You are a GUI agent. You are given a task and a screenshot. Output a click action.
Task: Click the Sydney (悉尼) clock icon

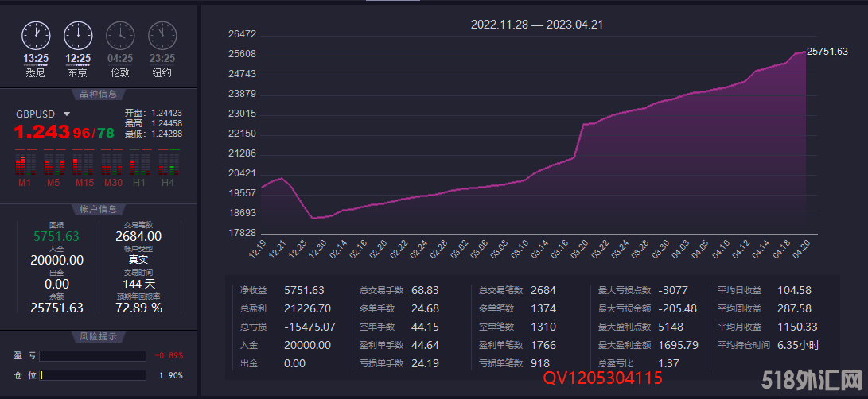click(36, 35)
